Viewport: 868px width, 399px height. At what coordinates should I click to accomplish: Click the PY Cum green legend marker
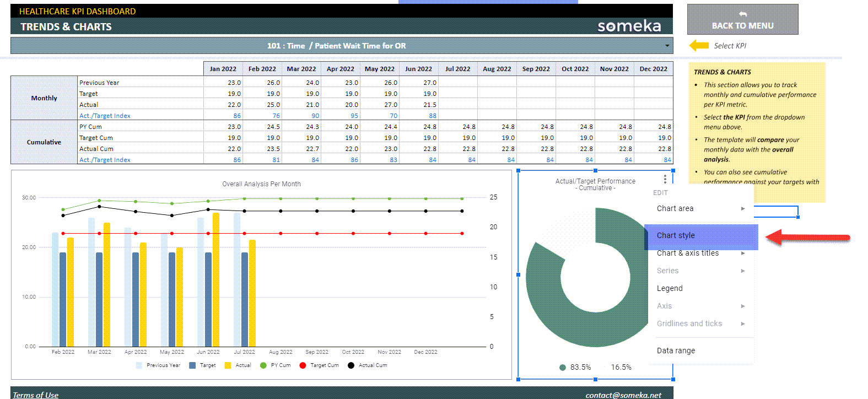click(263, 365)
